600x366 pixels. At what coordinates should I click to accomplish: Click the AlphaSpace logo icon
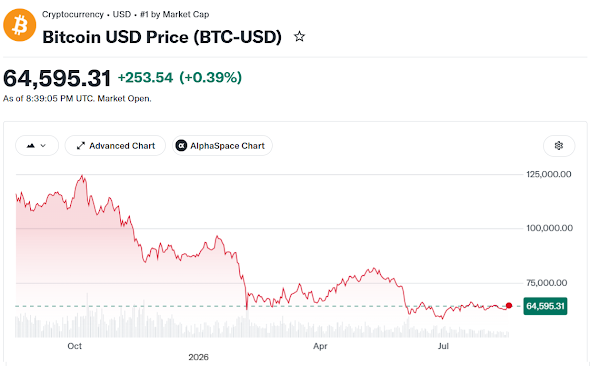point(181,145)
